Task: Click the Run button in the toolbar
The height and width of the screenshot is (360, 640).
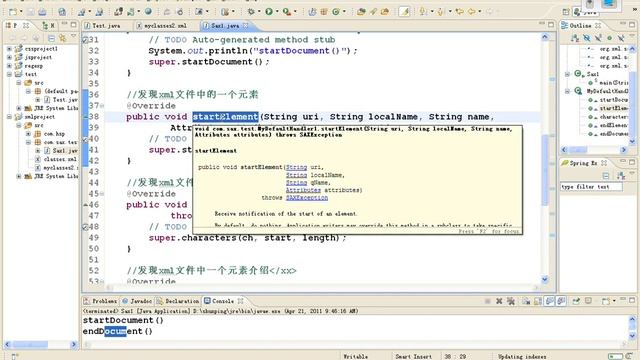Action: [x=269, y=12]
